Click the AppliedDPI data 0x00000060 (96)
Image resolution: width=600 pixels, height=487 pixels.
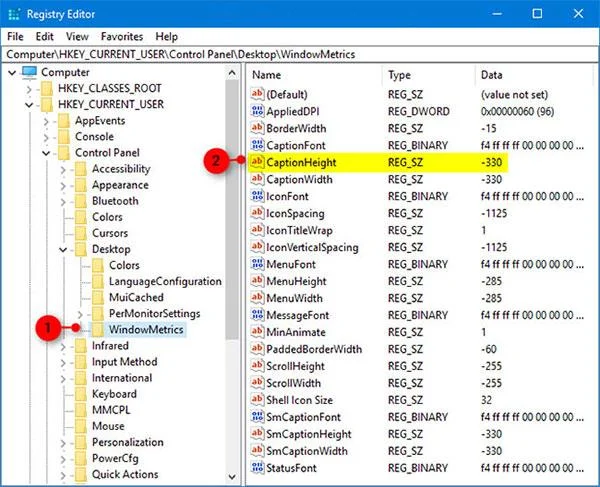[517, 111]
